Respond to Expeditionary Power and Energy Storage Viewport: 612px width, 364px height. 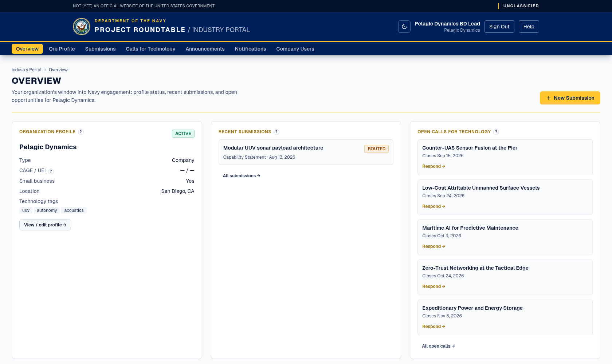[x=433, y=327]
